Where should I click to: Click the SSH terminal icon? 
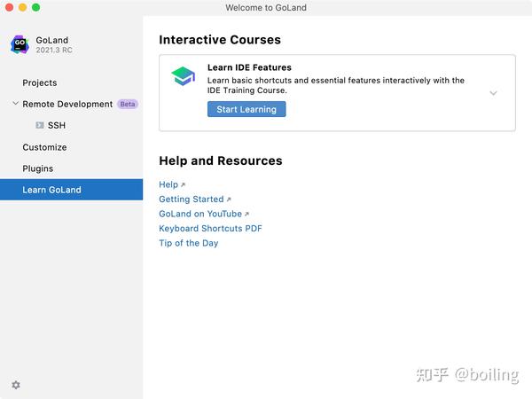40,126
